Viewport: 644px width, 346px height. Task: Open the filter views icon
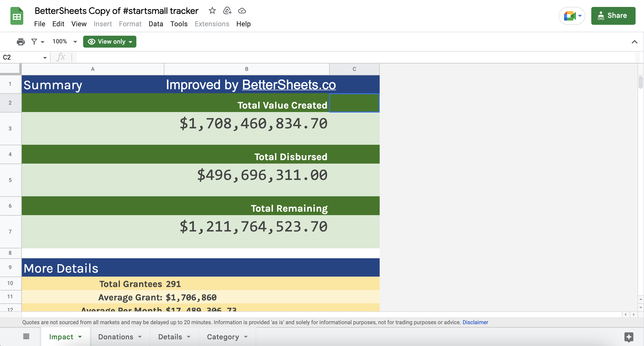[x=34, y=42]
